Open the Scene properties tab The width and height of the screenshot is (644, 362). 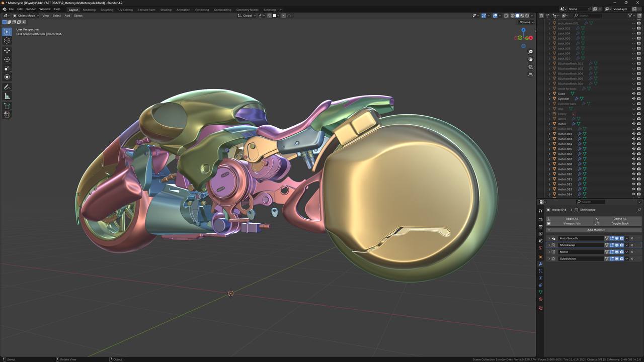coord(540,241)
